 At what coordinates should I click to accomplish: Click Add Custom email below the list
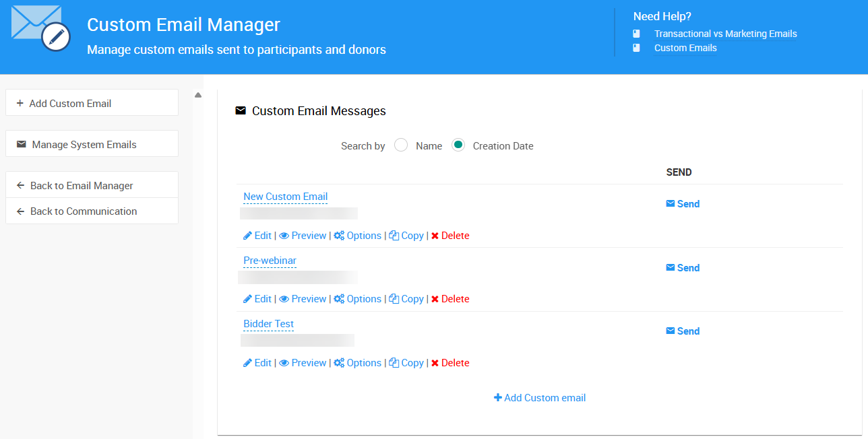click(539, 397)
